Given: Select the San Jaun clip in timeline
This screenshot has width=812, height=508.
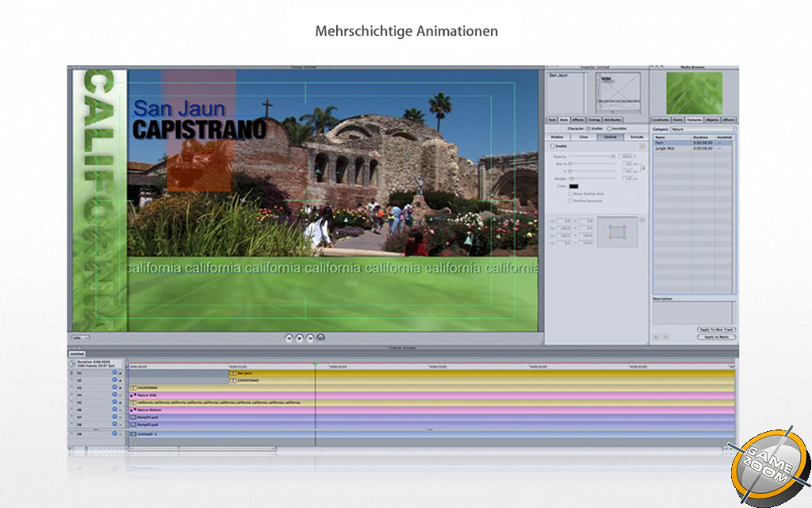Looking at the screenshot, I should pyautogui.click(x=481, y=373).
